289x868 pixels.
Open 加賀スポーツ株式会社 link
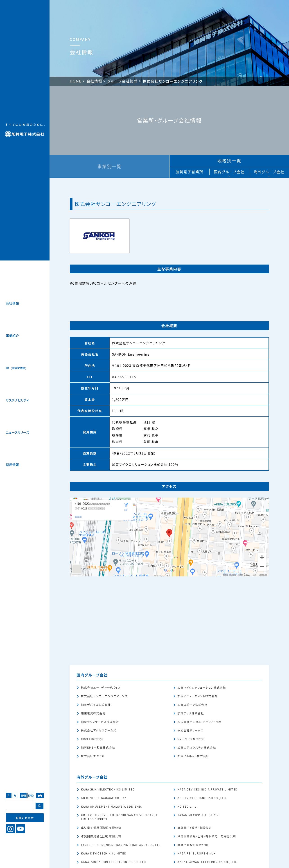point(192,705)
